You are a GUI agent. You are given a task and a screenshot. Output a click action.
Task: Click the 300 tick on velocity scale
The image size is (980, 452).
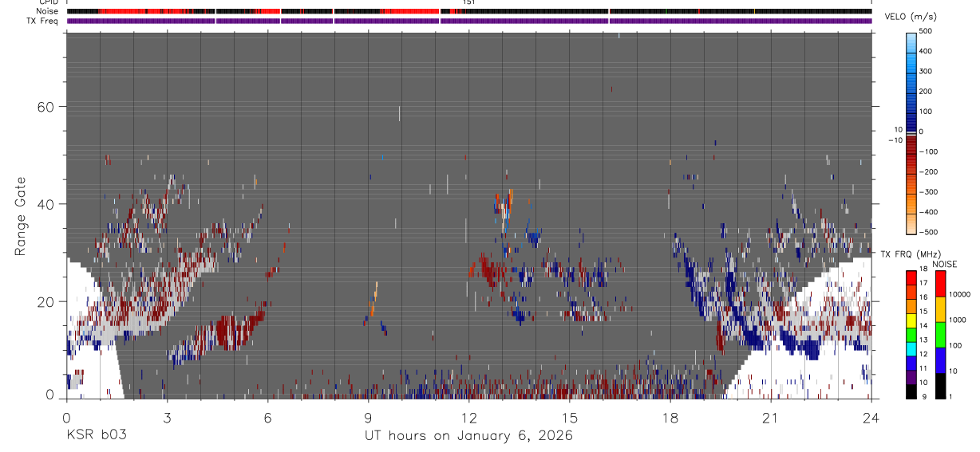tap(927, 71)
